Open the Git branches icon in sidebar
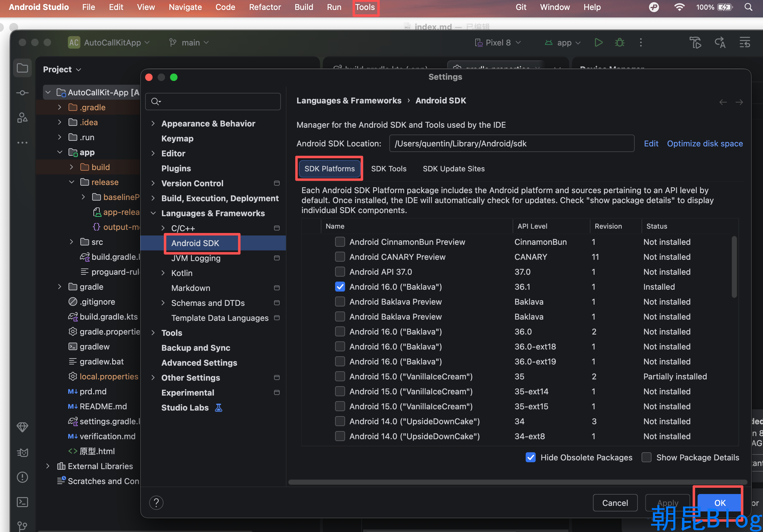This screenshot has width=763, height=532. 22,526
